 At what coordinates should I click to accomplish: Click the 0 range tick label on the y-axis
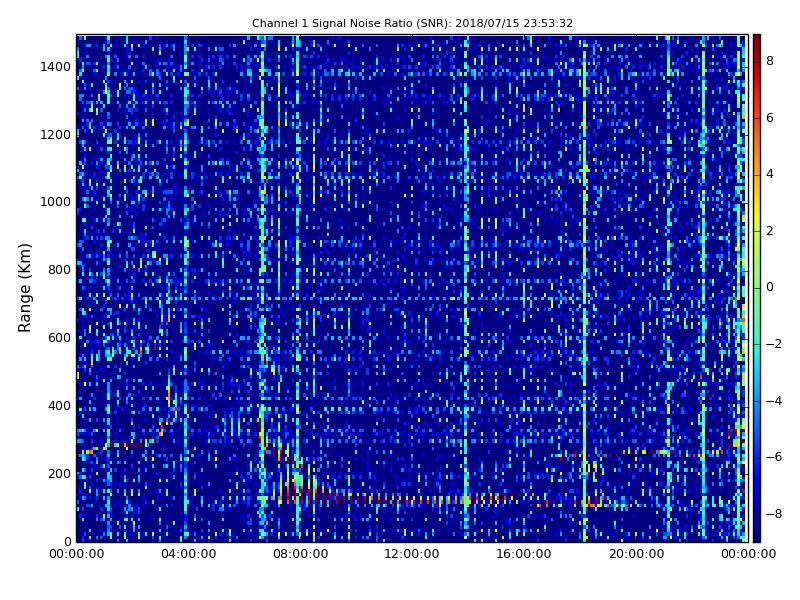(68, 541)
